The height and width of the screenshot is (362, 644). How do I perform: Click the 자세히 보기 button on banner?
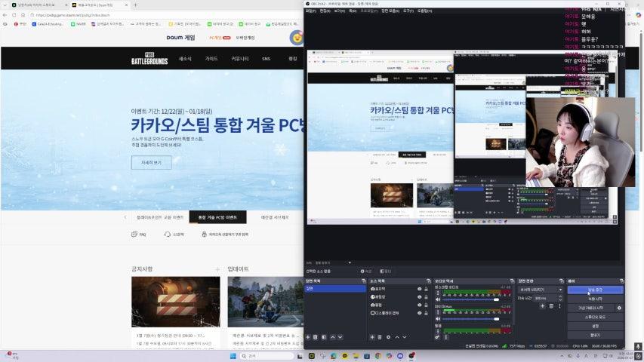point(151,162)
